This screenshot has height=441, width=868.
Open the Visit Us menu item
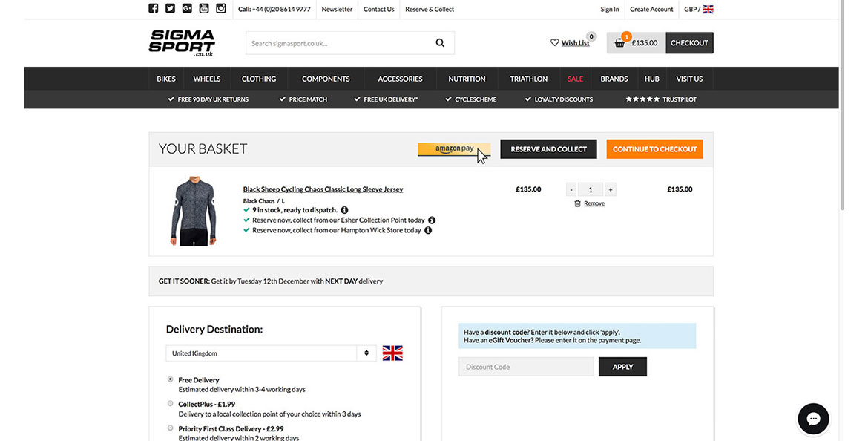click(689, 79)
